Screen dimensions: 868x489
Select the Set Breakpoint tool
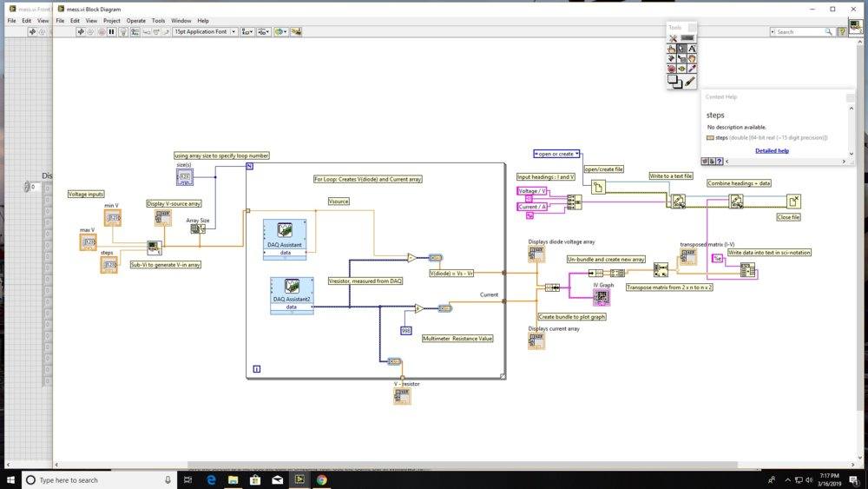point(673,69)
